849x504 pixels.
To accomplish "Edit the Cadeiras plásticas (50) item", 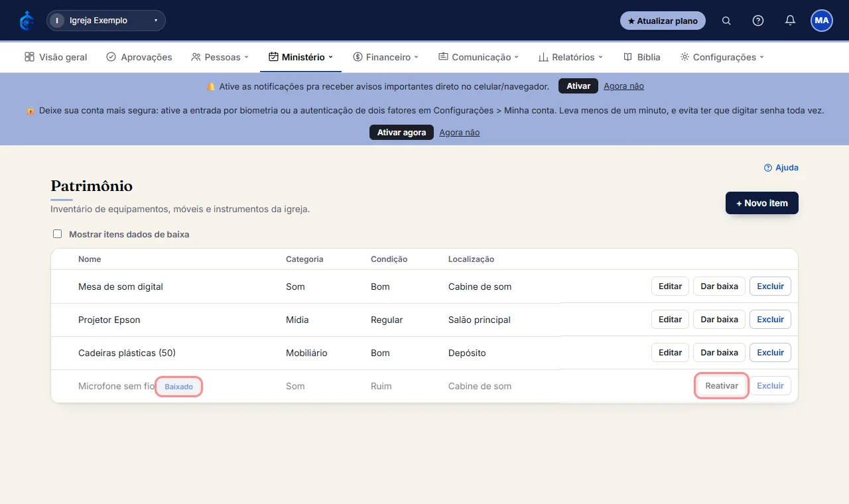I will 670,353.
